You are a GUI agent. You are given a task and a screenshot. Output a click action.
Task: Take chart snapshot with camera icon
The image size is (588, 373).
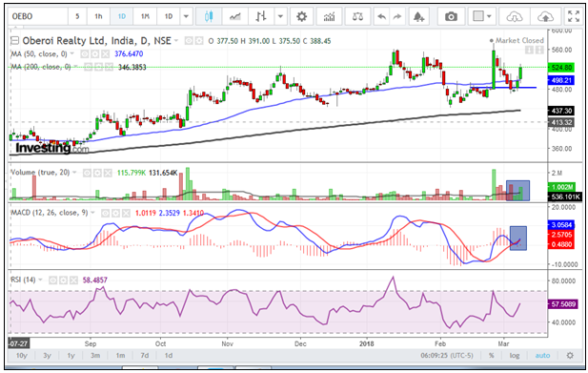pos(451,16)
